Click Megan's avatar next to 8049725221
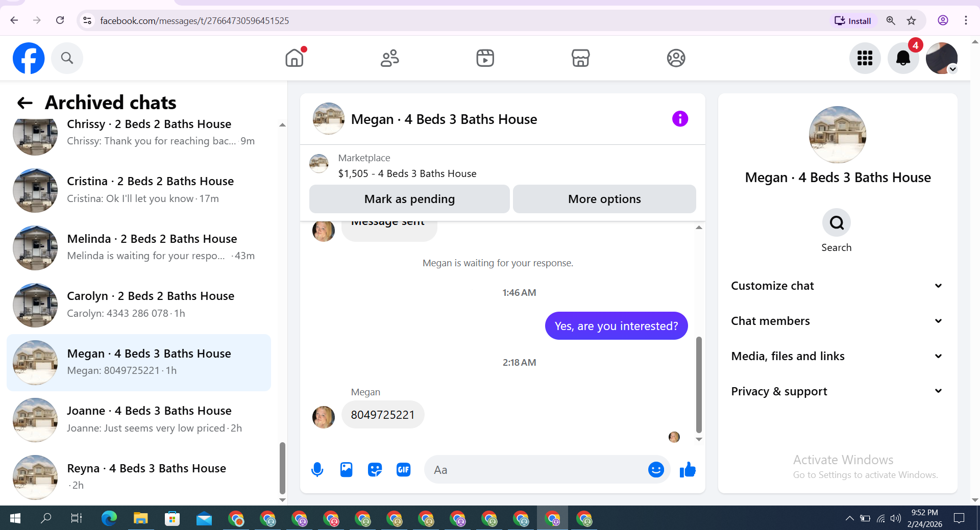Viewport: 980px width, 530px height. 323,417
